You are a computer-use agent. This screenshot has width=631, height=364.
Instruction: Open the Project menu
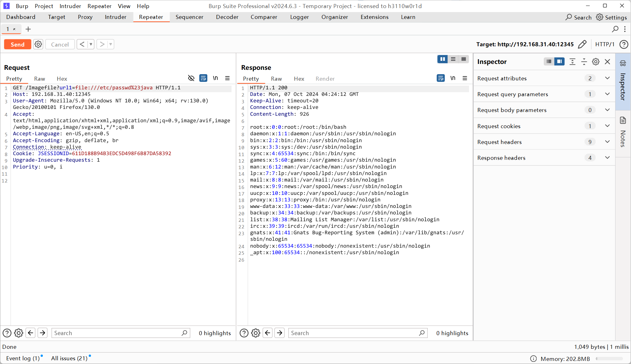click(x=44, y=6)
